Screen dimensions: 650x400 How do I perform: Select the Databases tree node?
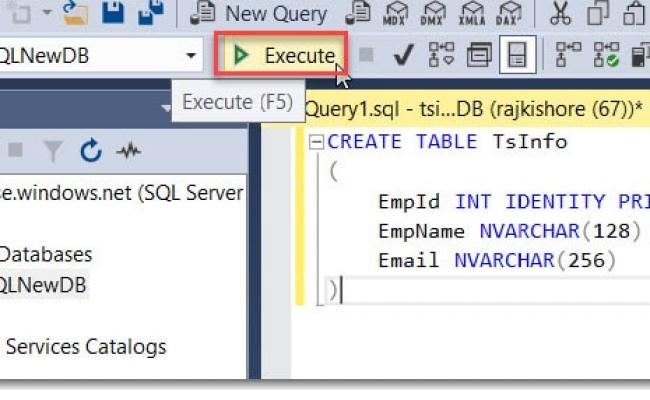pyautogui.click(x=45, y=255)
